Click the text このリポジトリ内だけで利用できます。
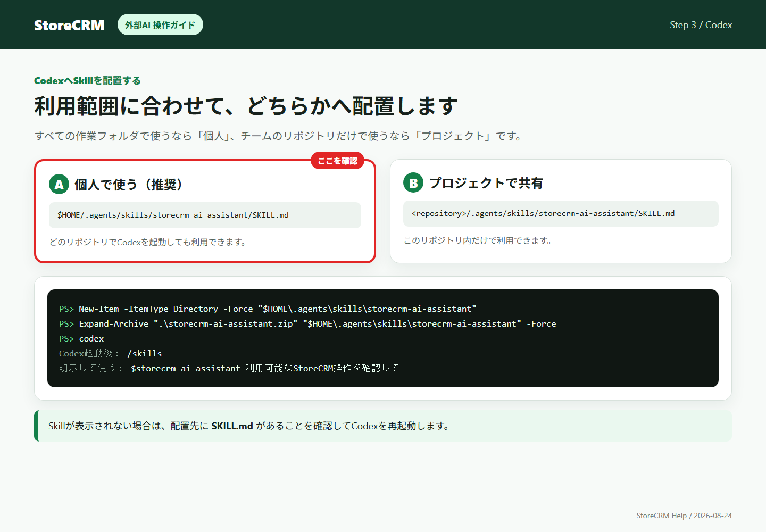 479,240
